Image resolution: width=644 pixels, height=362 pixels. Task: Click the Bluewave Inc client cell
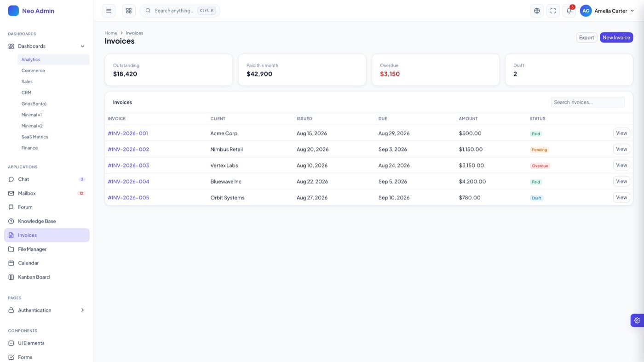(x=226, y=181)
